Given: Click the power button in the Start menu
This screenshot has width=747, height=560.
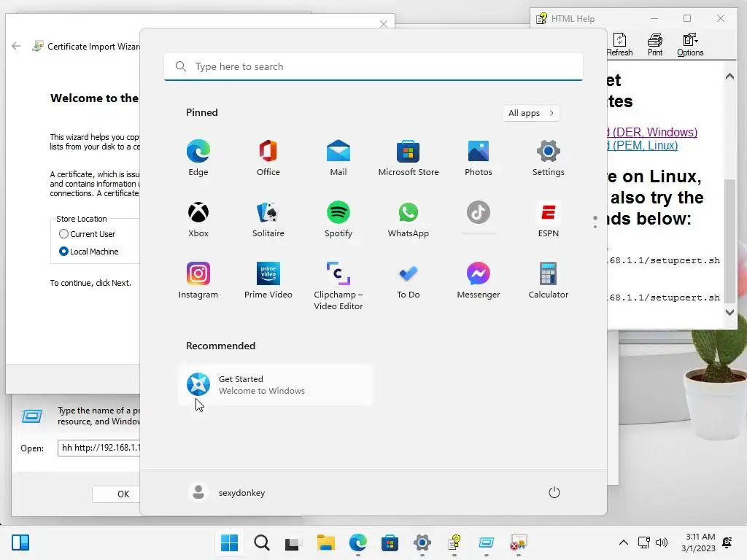Looking at the screenshot, I should click(554, 492).
